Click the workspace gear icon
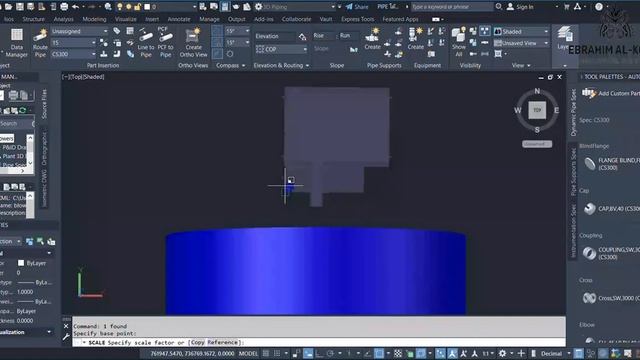Image resolution: width=640 pixels, height=360 pixels. coord(258,7)
